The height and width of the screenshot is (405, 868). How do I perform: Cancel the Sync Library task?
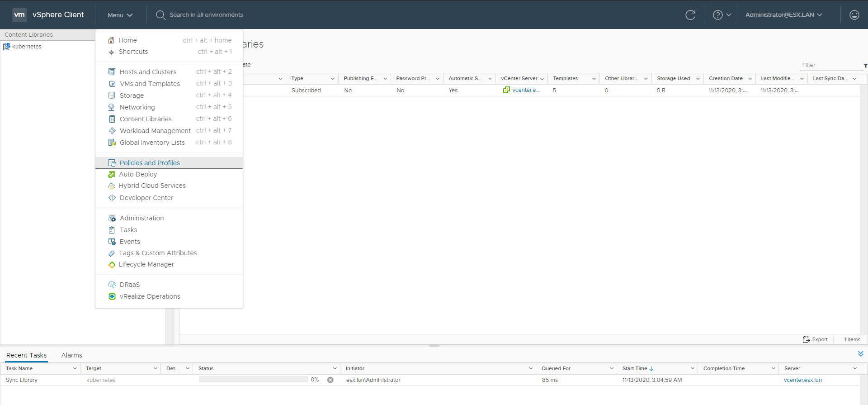click(330, 380)
